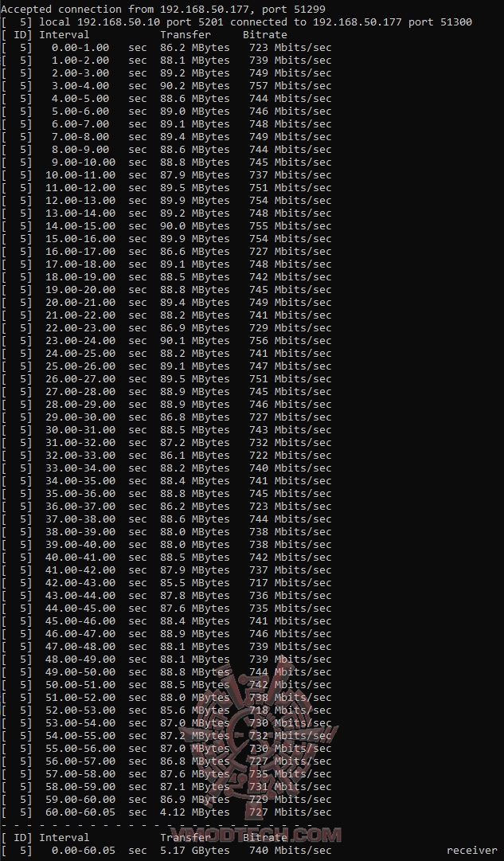Click the 90.2 MBytes transfer value
Image resolution: width=504 pixels, height=861 pixels.
195,86
